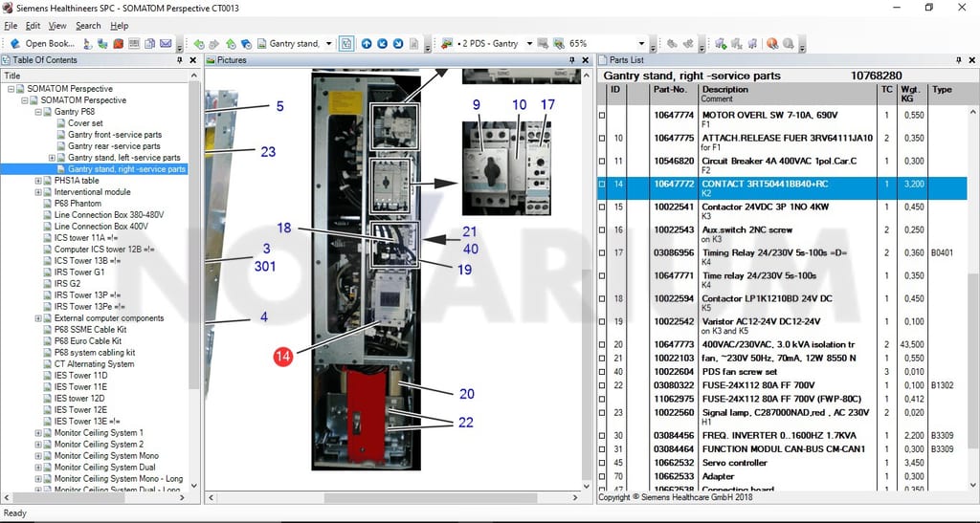Screen dimensions: 980x523
Task: Click callout number 20 in the picture
Action: tap(467, 394)
